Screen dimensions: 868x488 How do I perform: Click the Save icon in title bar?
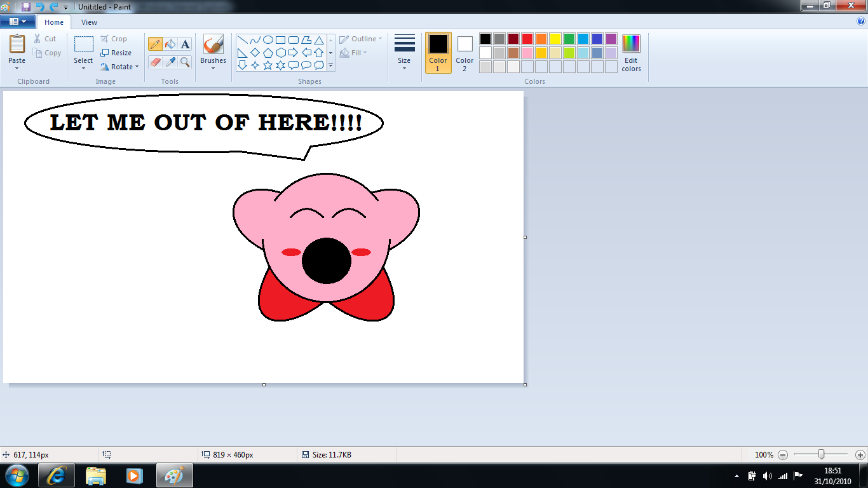point(26,6)
